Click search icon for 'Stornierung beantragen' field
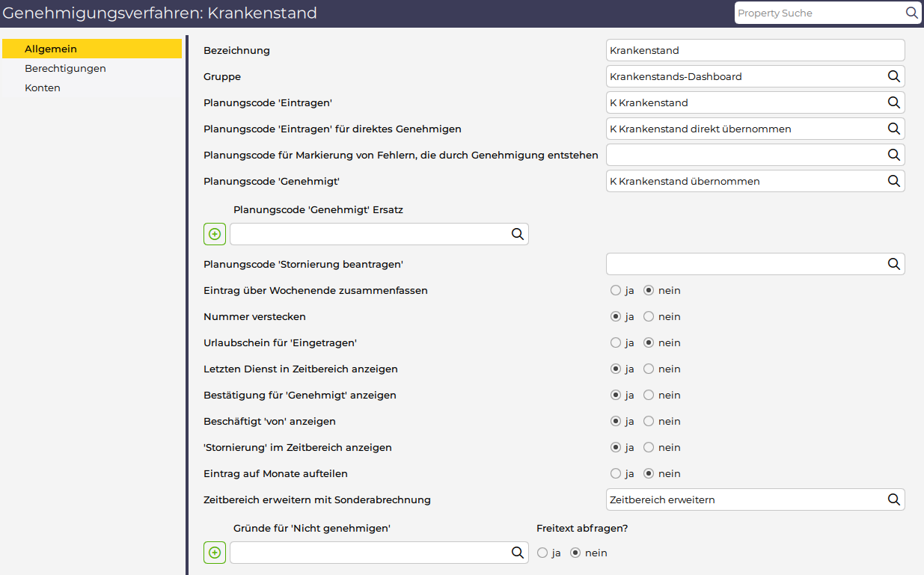 point(893,264)
